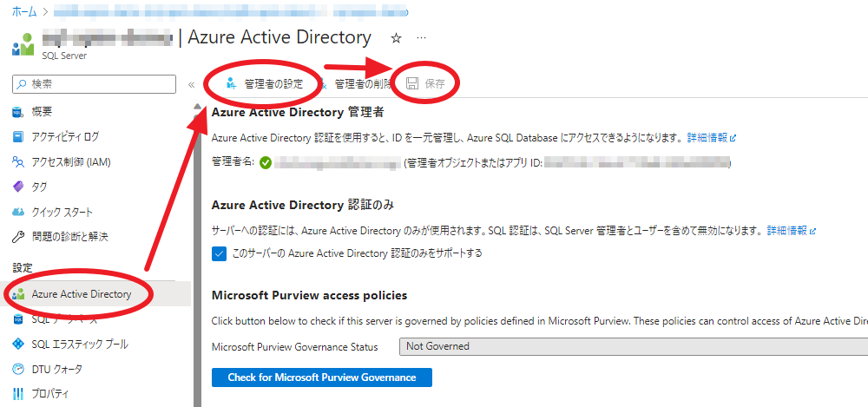Click the 保存 save button
Screen dimensions: 868x407
click(425, 84)
